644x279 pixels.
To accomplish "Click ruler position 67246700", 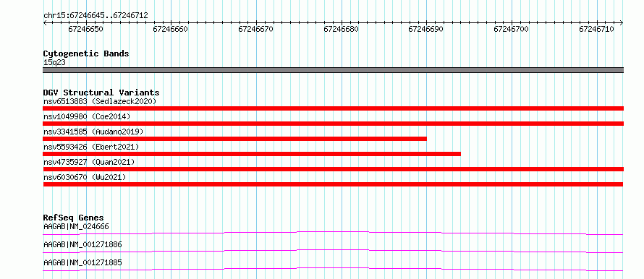I will [512, 29].
